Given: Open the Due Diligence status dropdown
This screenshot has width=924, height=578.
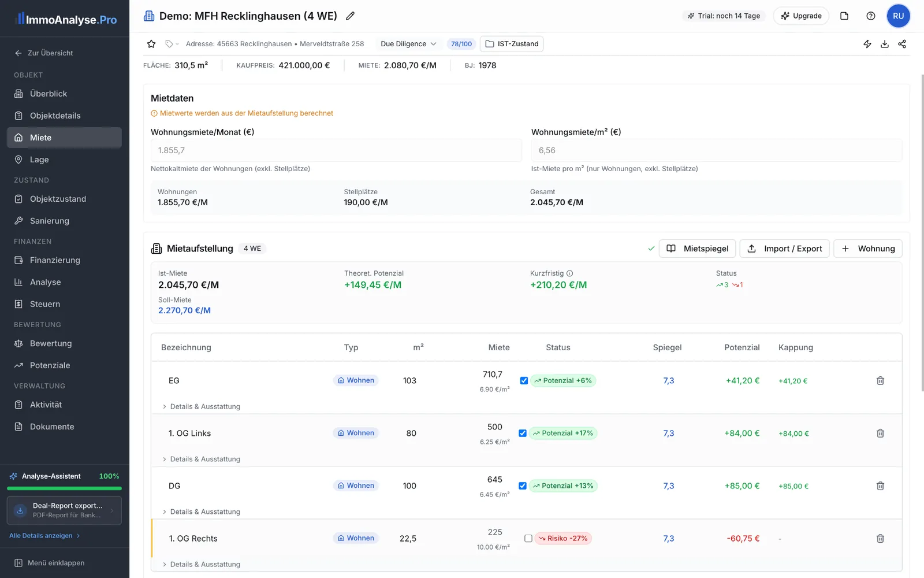Looking at the screenshot, I should (x=408, y=44).
